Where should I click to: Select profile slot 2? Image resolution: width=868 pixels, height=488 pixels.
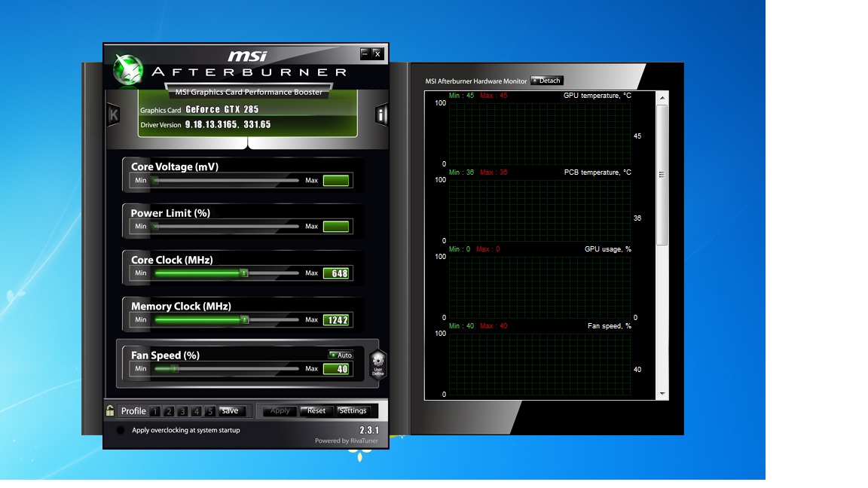tap(169, 411)
